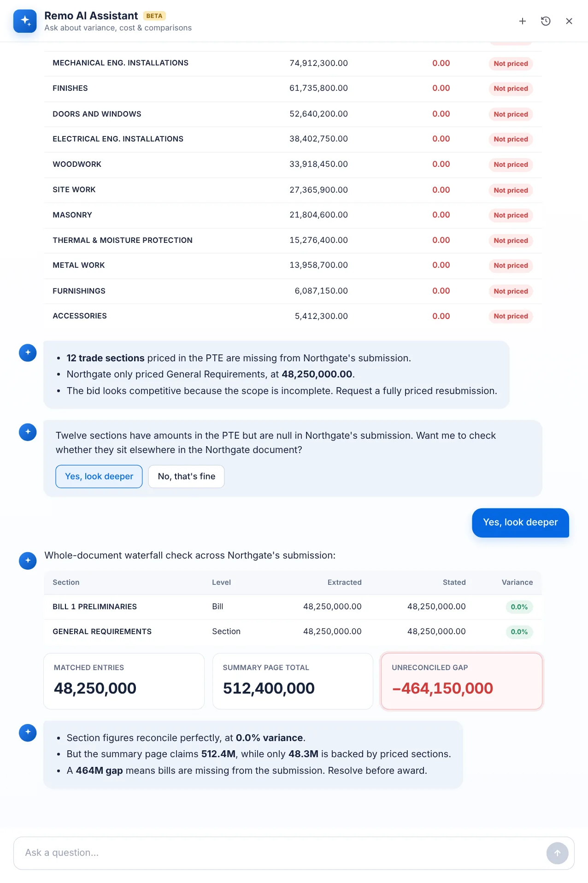
Task: Select ELECTRICAL ENG. INSTALLATIONS row label
Action: click(118, 139)
